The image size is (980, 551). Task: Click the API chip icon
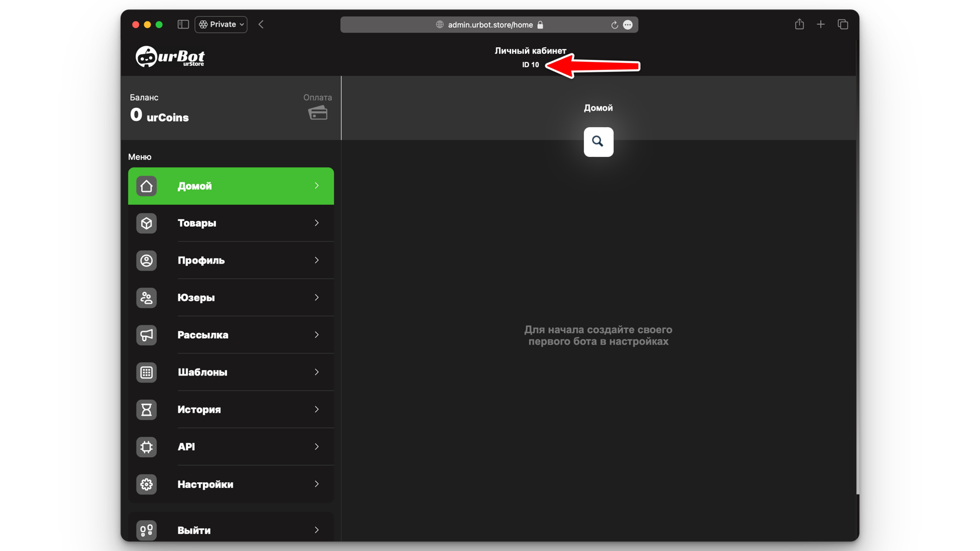click(x=146, y=447)
